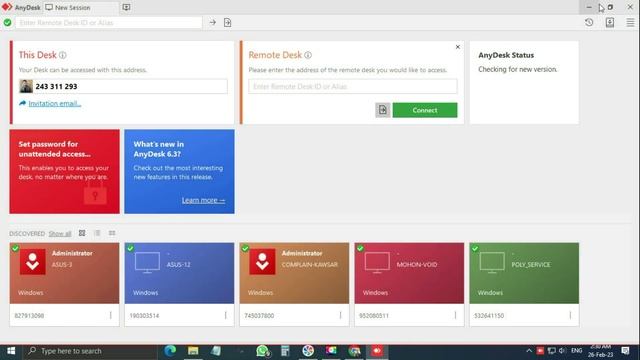Screen dimensions: 640x360
Task: Open options menu for desk 827913098
Action: pyautogui.click(x=111, y=315)
